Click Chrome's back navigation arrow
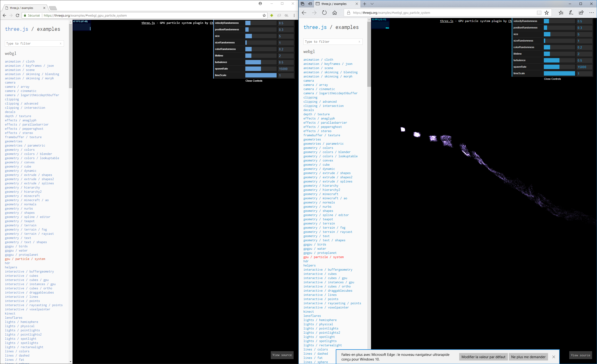The image size is (597, 364). [4, 15]
